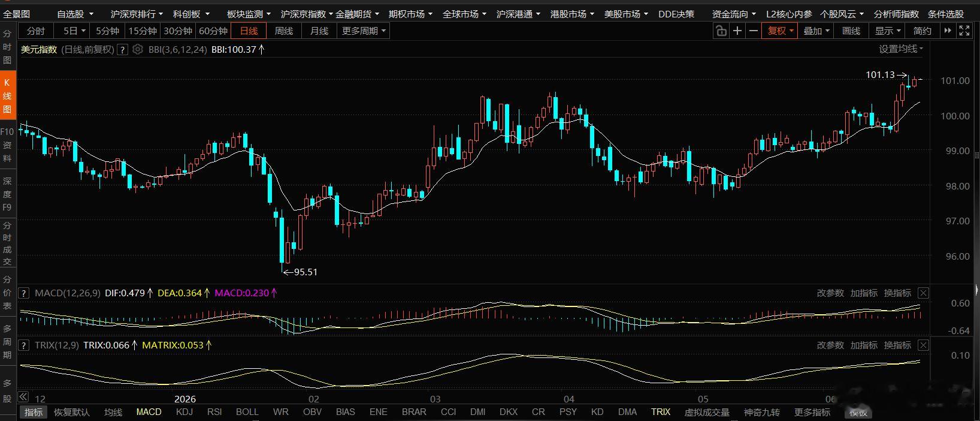This screenshot has width=980, height=421.
Task: Open the 复权 dropdown
Action: (x=780, y=31)
